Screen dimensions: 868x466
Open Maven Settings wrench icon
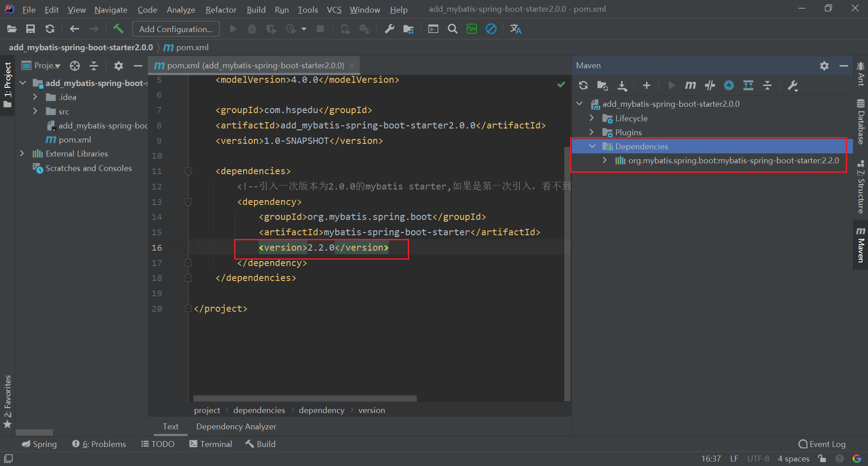[x=793, y=86]
